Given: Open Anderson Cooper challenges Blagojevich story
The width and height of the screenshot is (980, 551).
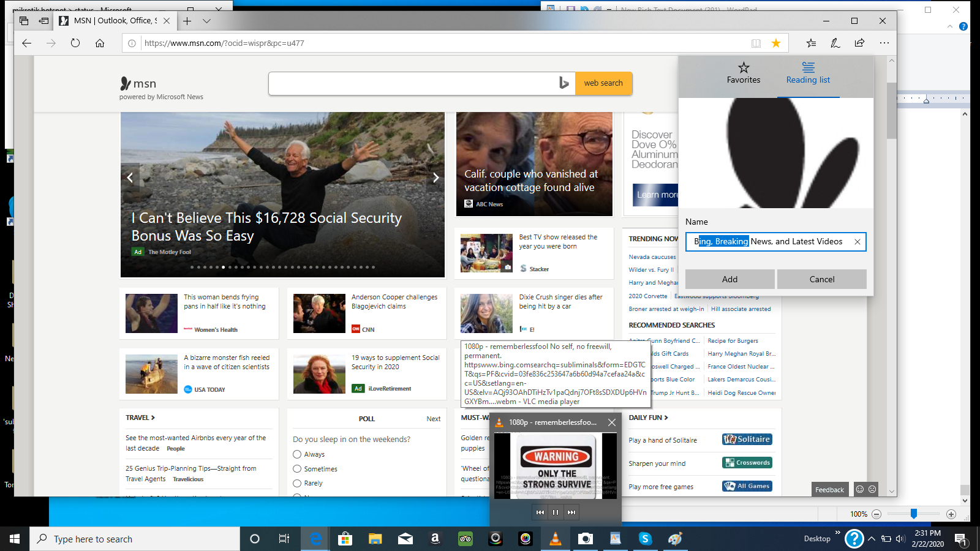Looking at the screenshot, I should 394,302.
